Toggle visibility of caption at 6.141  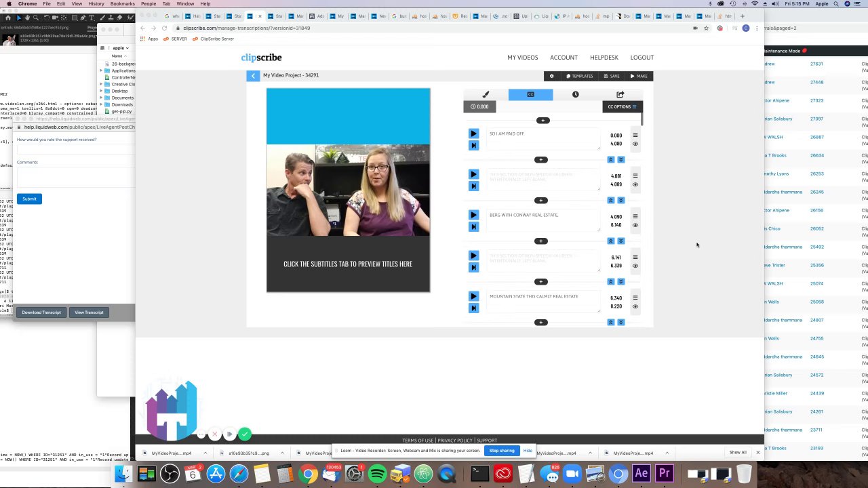tap(635, 266)
